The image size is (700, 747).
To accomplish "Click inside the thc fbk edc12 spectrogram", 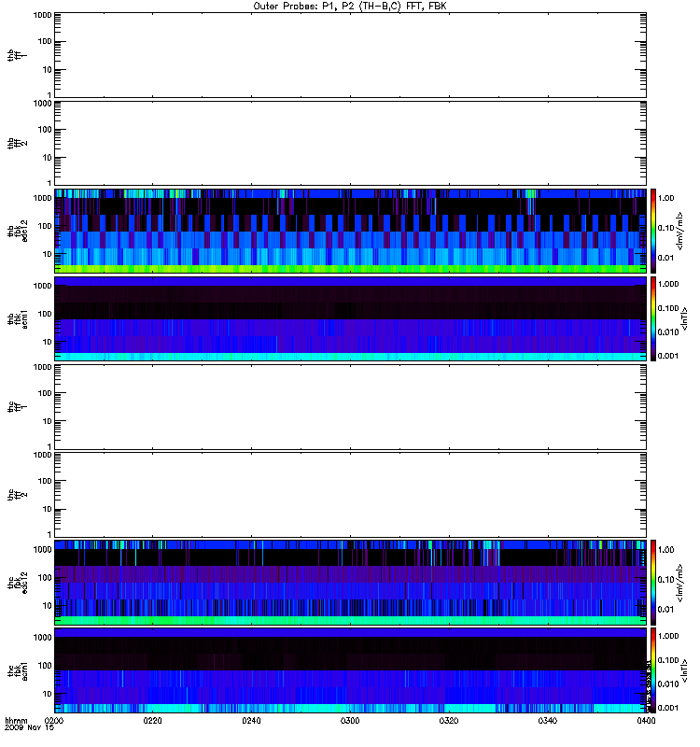I will 350,583.
